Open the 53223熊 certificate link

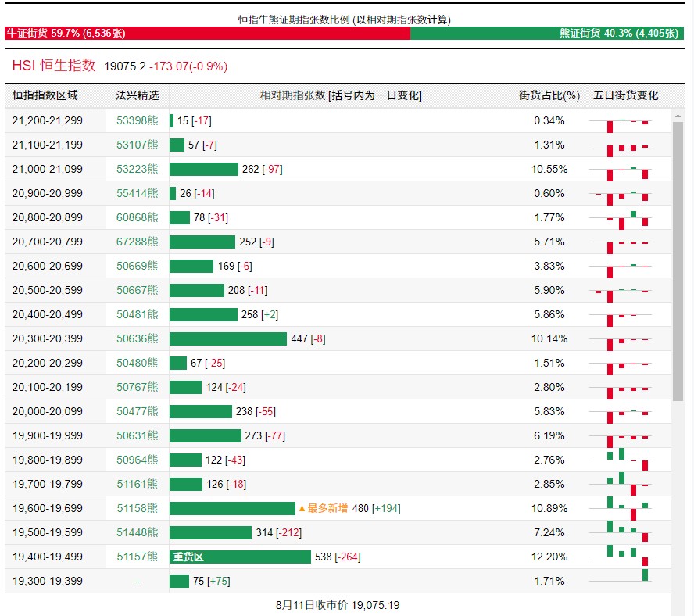pyautogui.click(x=137, y=169)
